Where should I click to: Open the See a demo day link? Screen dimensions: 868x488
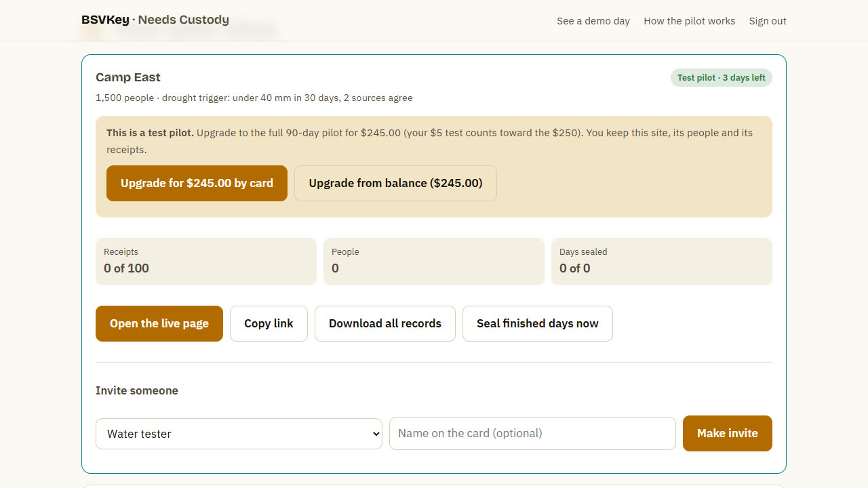tap(593, 21)
